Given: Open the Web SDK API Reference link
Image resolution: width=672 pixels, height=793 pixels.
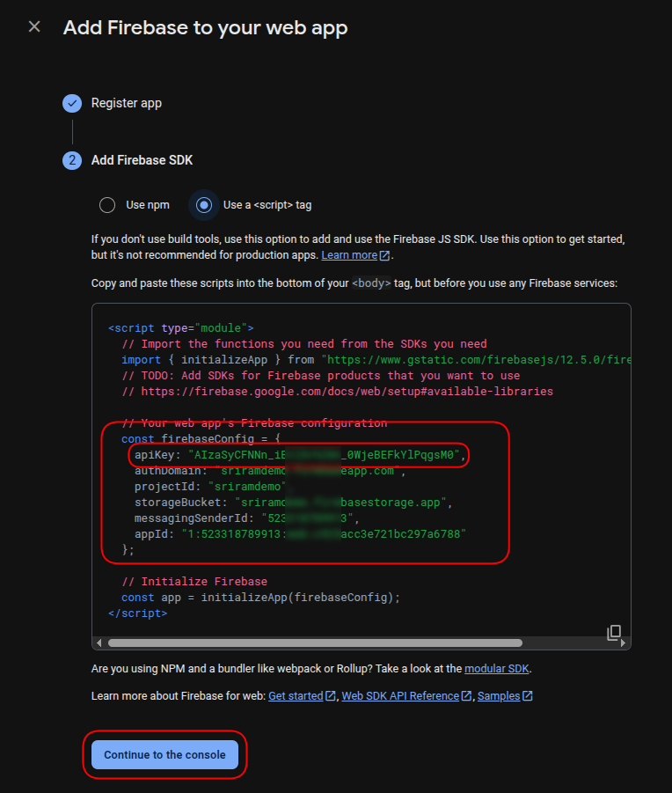Looking at the screenshot, I should [400, 696].
